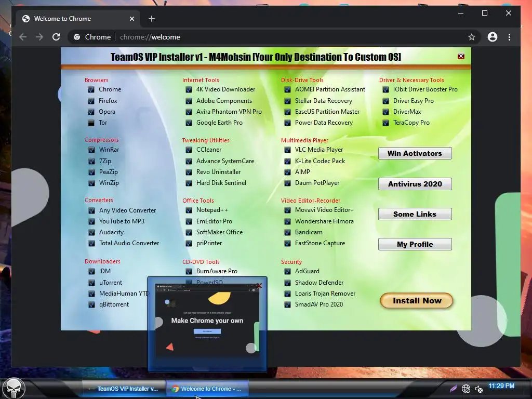Screen dimensions: 532x399
Task: Open the My Profile button
Action: click(x=415, y=244)
